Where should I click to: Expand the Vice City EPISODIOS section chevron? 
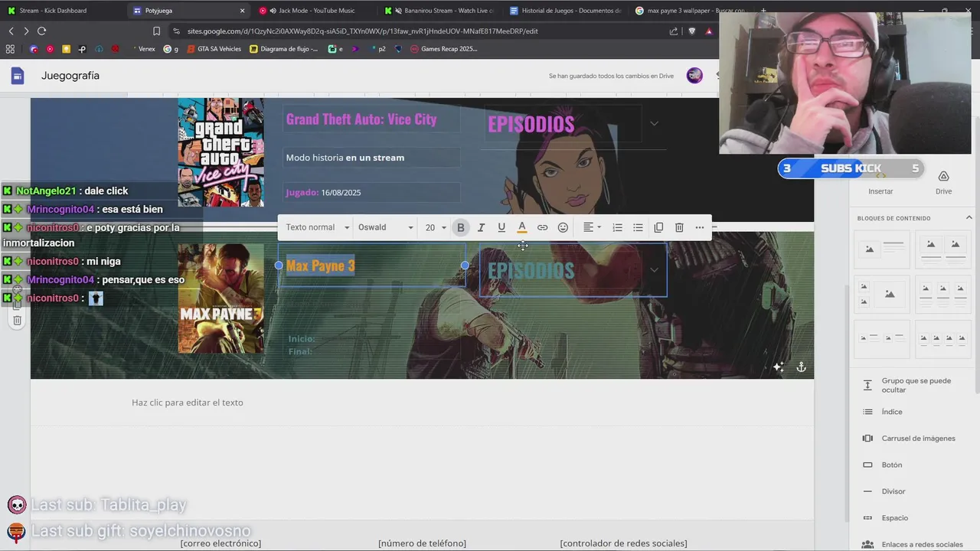(x=654, y=123)
